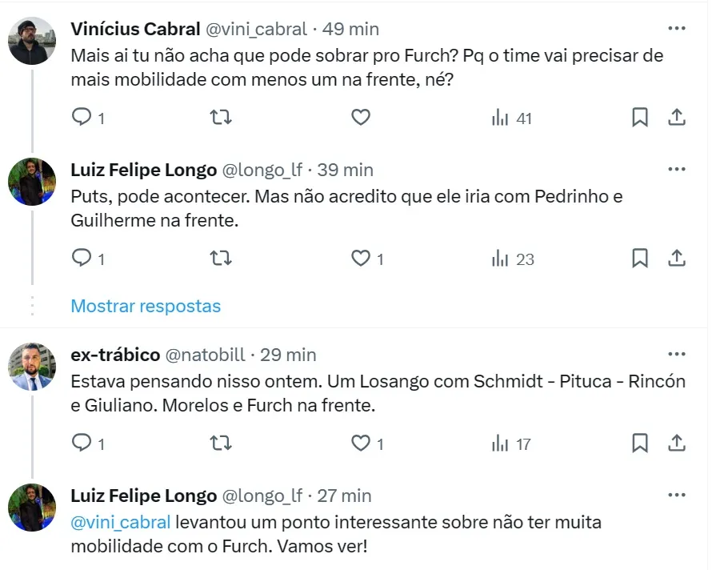This screenshot has width=728, height=570.
Task: Retweet Luiz Felipe Longo's 39 min reply
Action: tap(220, 259)
